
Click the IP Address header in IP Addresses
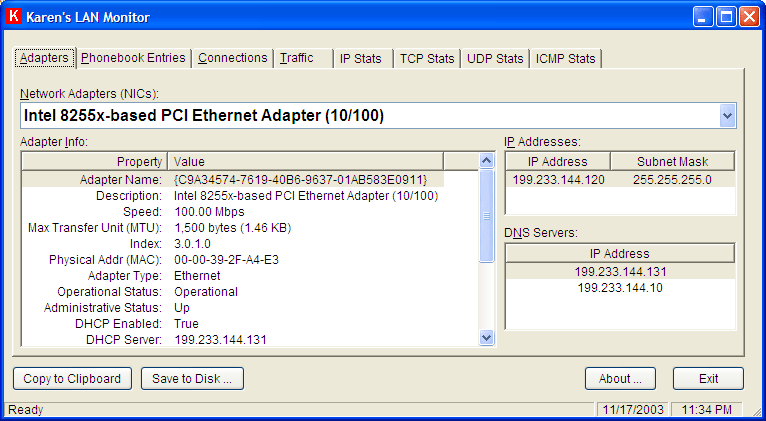(x=557, y=162)
